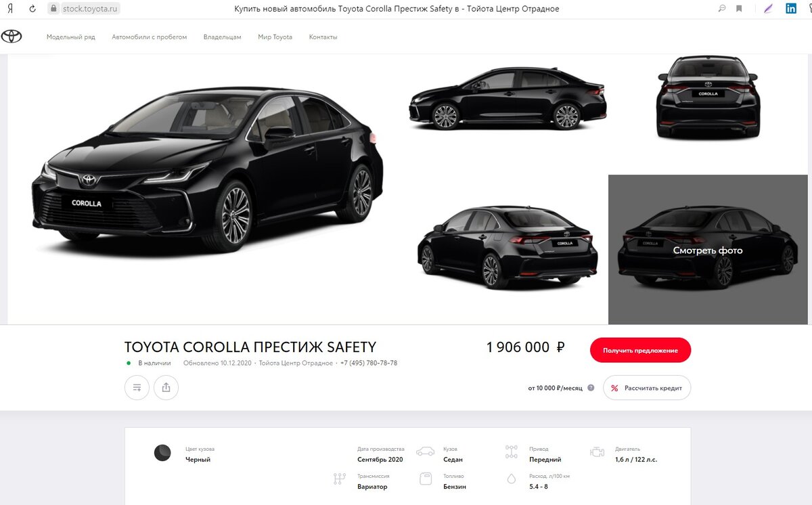
Task: Click the credit info question mark icon
Action: (x=591, y=388)
